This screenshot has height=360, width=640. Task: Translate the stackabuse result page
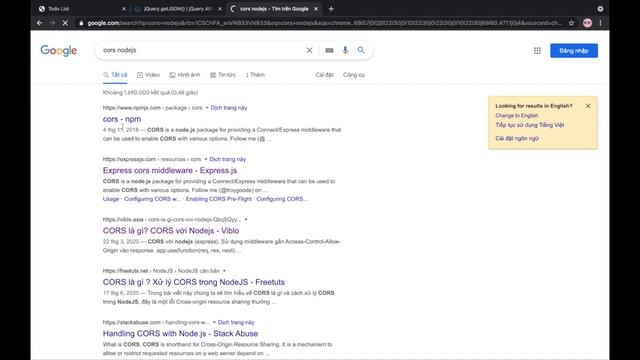tap(236, 322)
